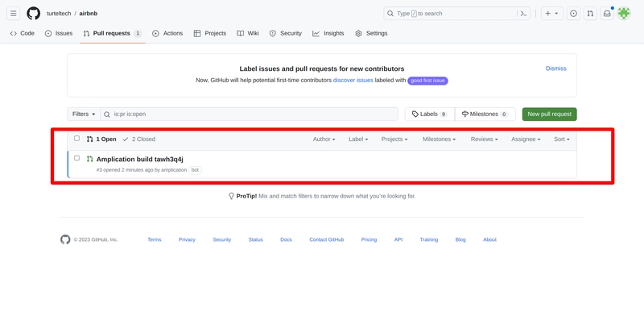The height and width of the screenshot is (320, 644).
Task: Expand the Author filter dropdown
Action: tap(324, 139)
